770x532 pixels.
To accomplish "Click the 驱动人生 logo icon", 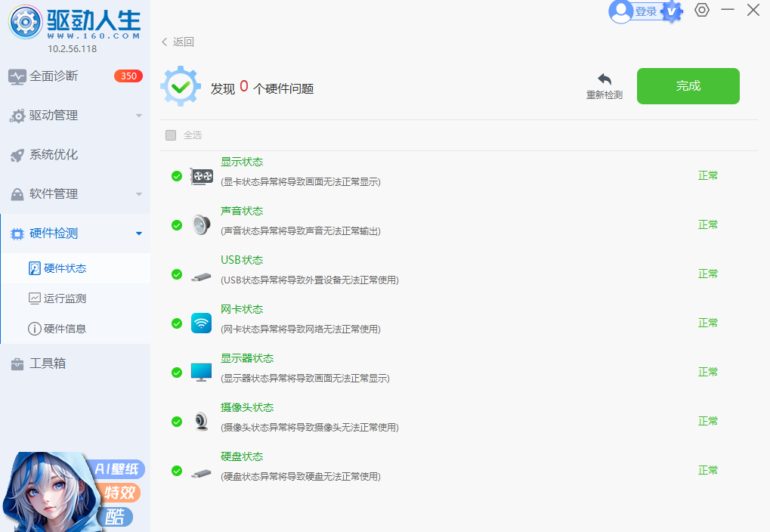I will coord(25,22).
